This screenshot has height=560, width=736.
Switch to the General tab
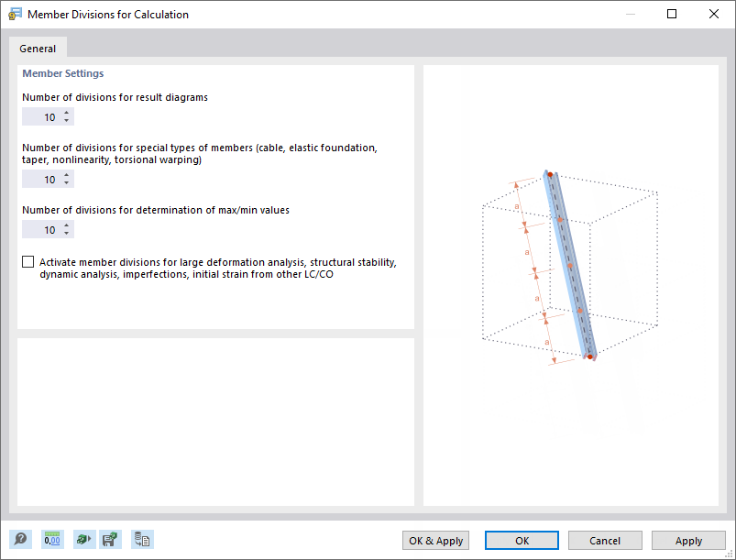coord(38,48)
